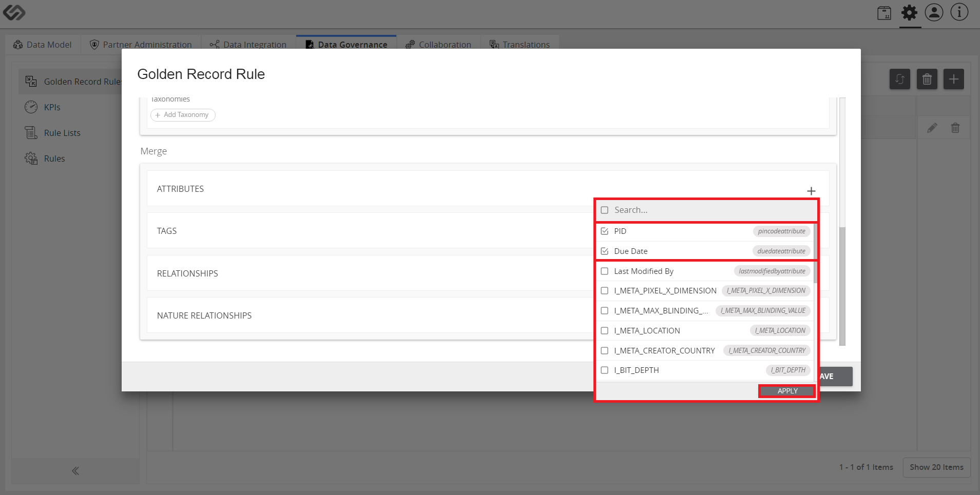Click the dialog vertical scrollbar

842,286
